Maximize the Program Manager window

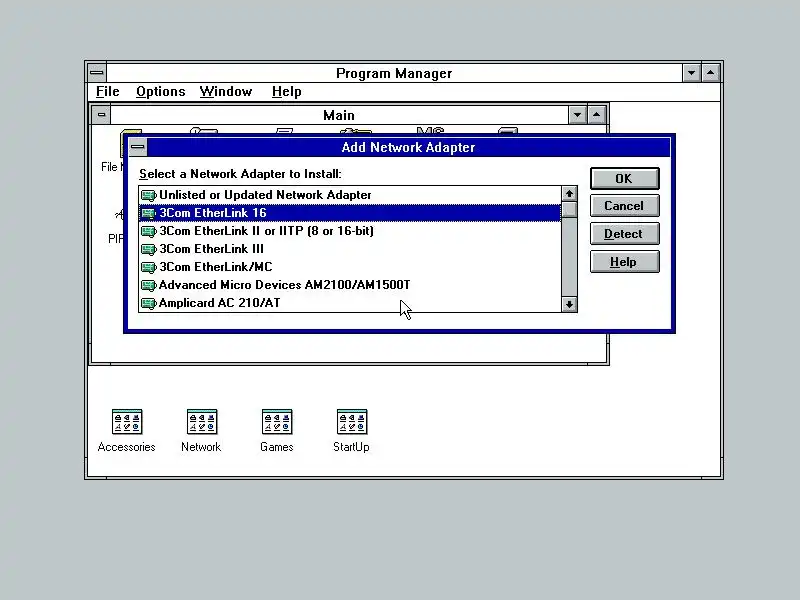pos(711,73)
